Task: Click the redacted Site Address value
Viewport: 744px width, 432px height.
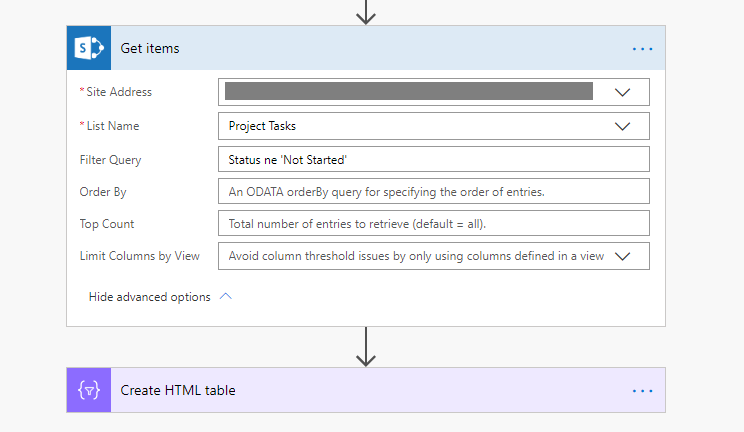Action: coord(408,92)
